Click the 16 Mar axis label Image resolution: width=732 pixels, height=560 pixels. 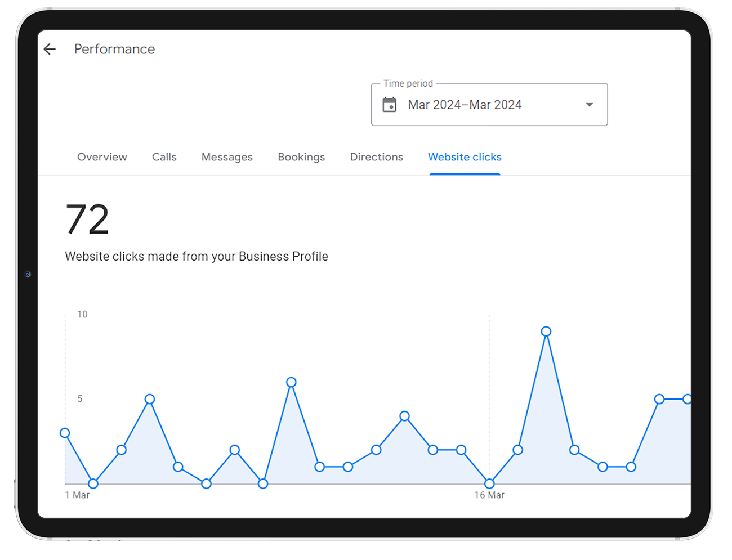click(489, 495)
